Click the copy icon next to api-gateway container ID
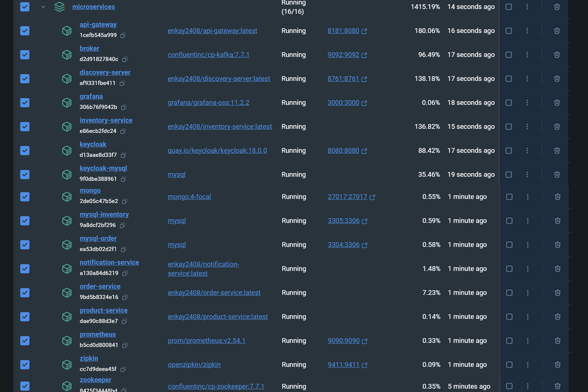Screen dimensions: 588x392 point(123,35)
